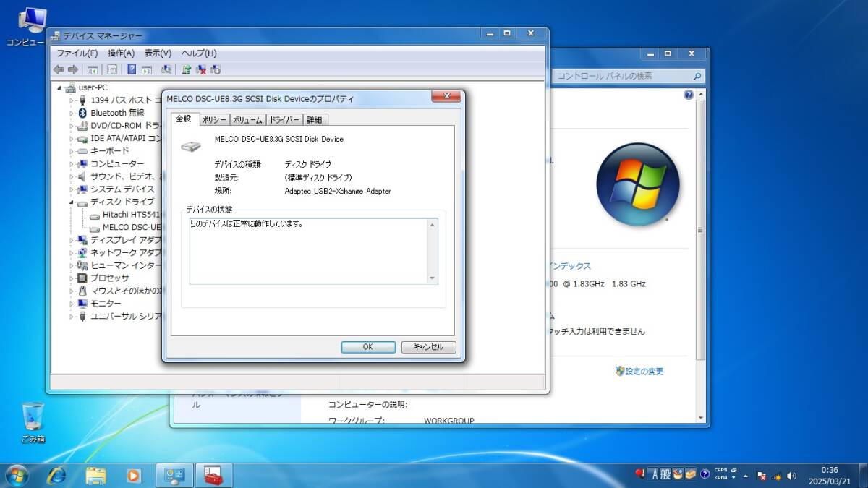868x488 pixels.
Task: Click the Forward arrow in Device Manager toolbar
Action: pos(72,69)
